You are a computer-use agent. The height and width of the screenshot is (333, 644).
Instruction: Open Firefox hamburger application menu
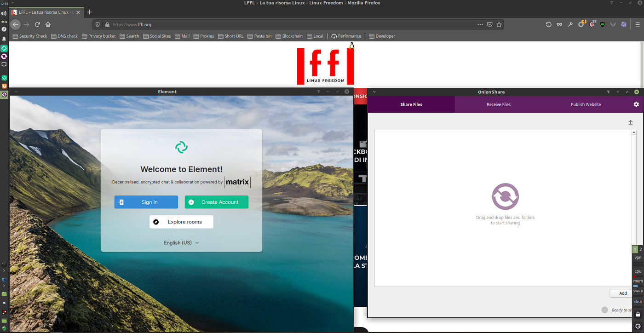[638, 24]
